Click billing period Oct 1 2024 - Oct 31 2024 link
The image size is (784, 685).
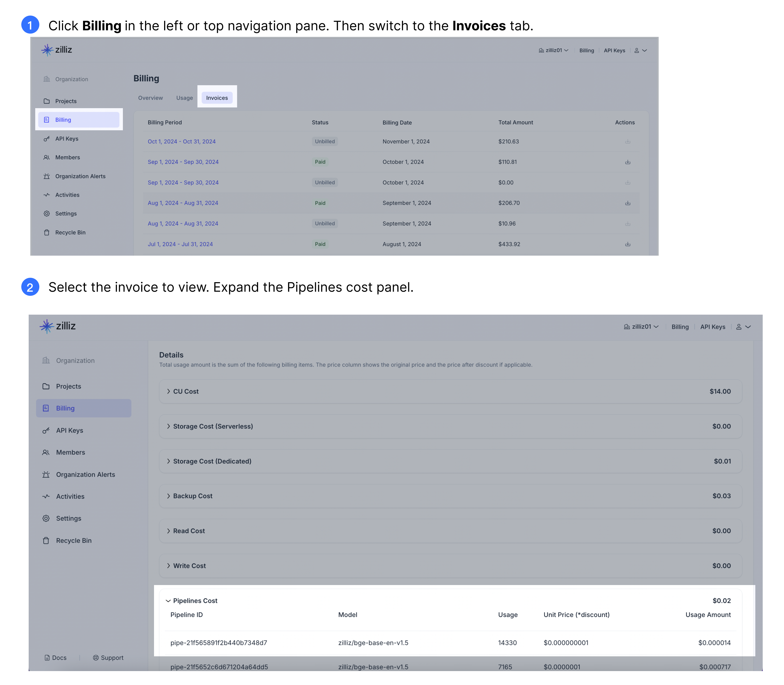pyautogui.click(x=181, y=141)
